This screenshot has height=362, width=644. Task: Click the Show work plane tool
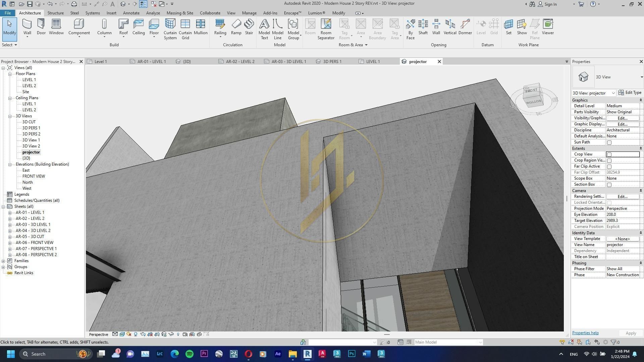pos(522,27)
